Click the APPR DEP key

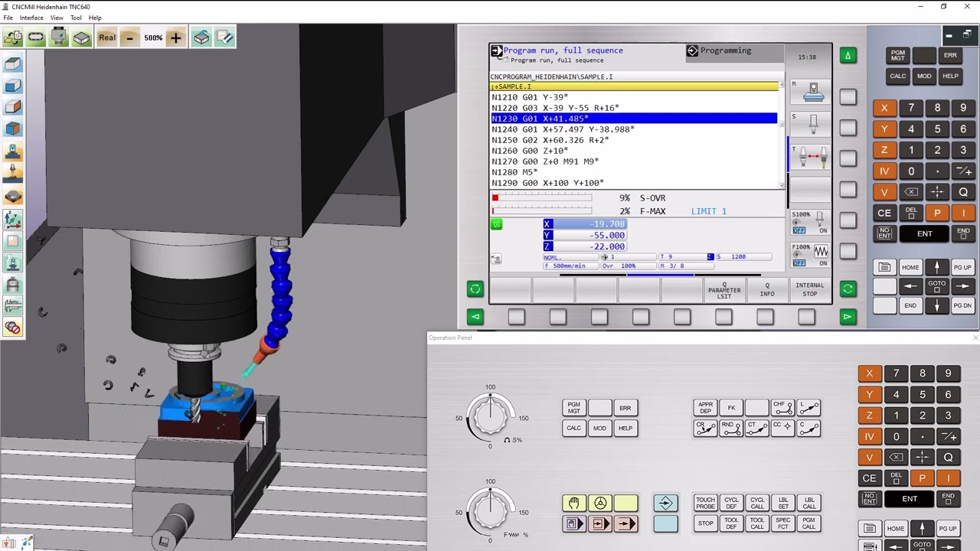pyautogui.click(x=705, y=408)
